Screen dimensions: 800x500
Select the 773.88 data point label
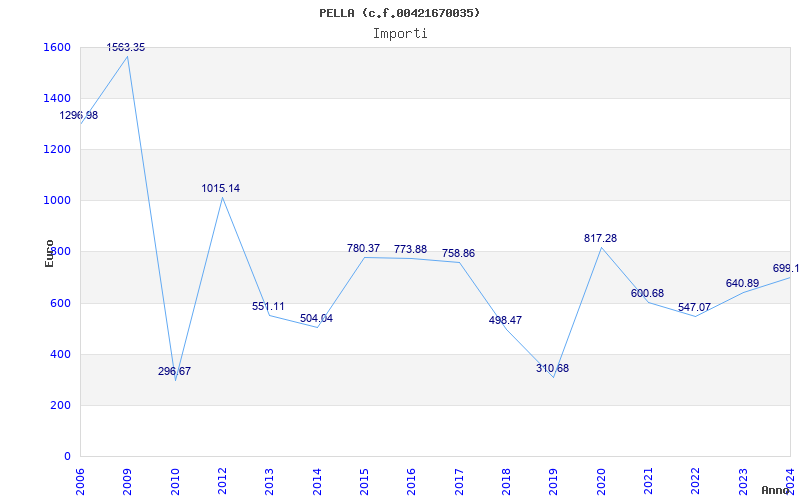pos(410,249)
